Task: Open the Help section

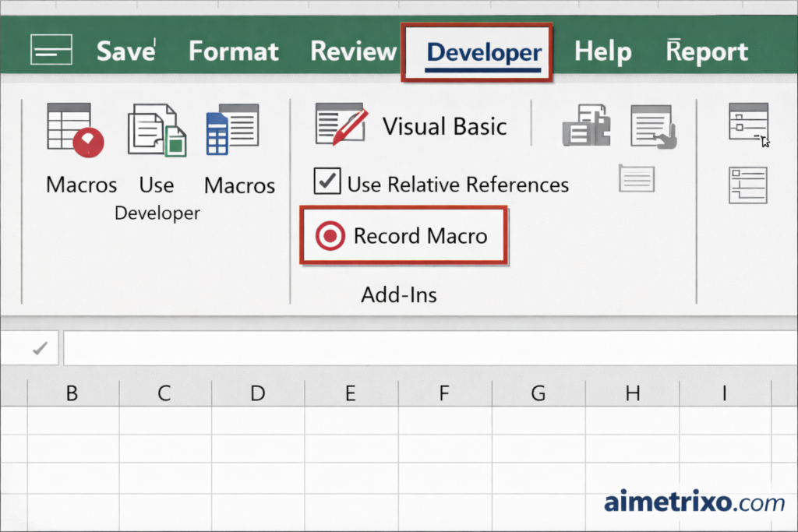Action: click(602, 51)
